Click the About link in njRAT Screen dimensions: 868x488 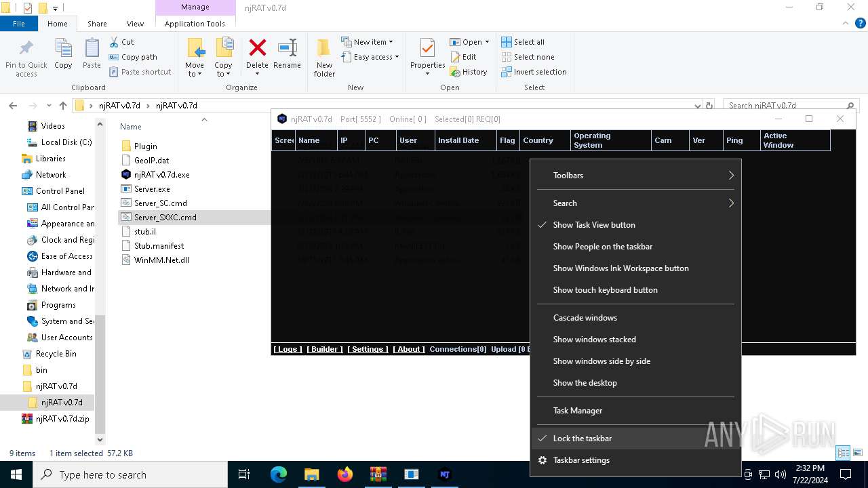pyautogui.click(x=409, y=349)
